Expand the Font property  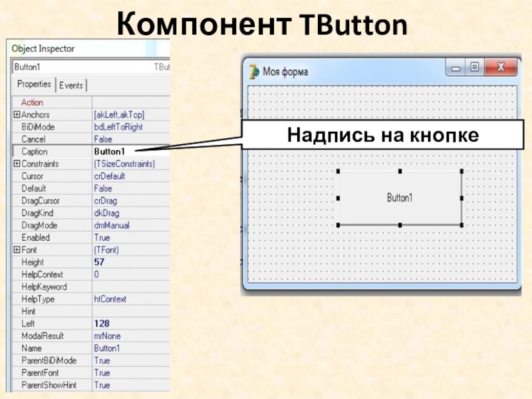(x=17, y=250)
